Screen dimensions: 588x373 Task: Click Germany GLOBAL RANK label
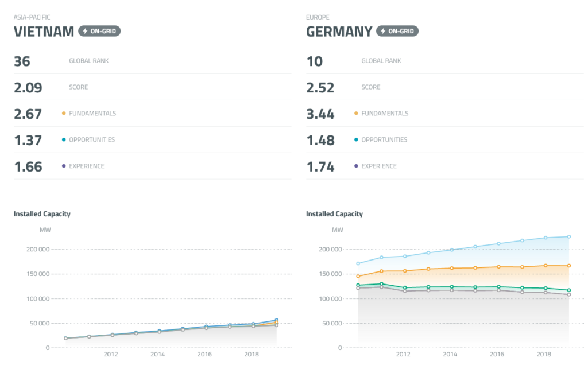[381, 61]
